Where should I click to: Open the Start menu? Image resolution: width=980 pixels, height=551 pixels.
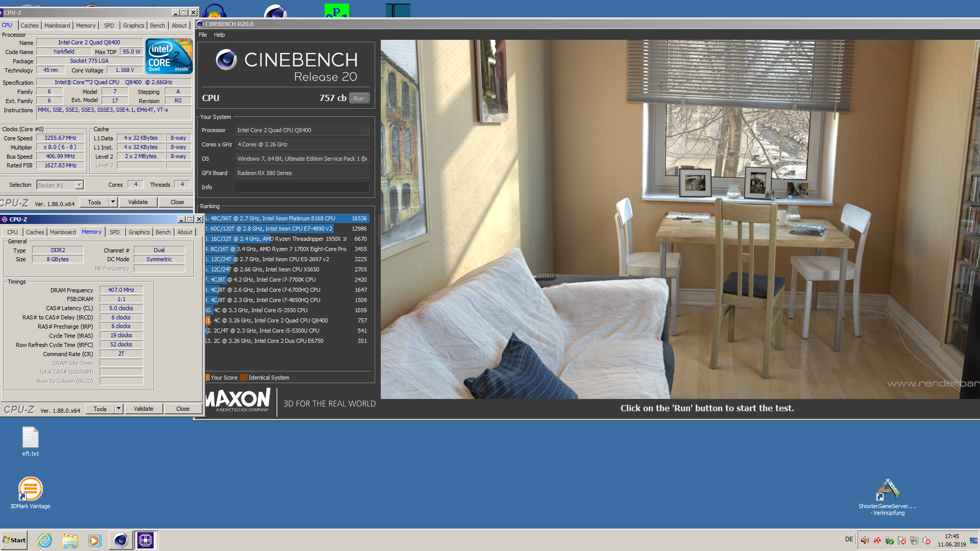tap(14, 540)
